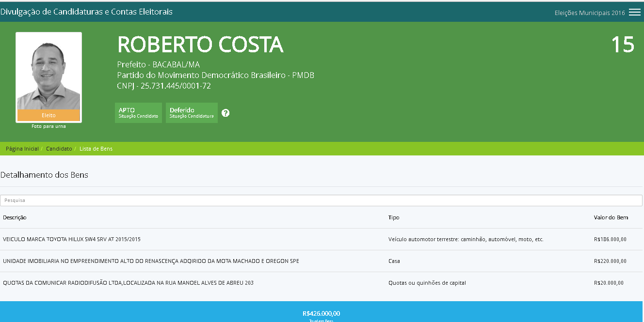Select the Quotas da Comunicar Radiodifusão row
This screenshot has width=644, height=322.
[128, 283]
